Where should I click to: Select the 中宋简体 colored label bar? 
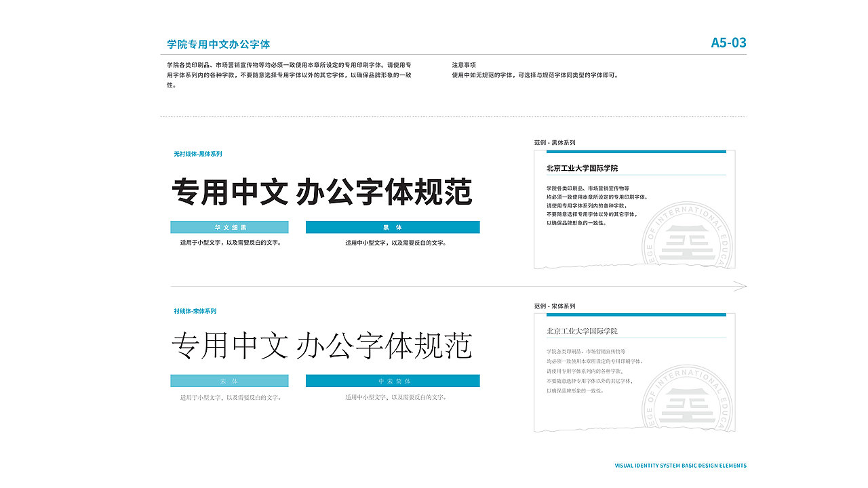(393, 380)
